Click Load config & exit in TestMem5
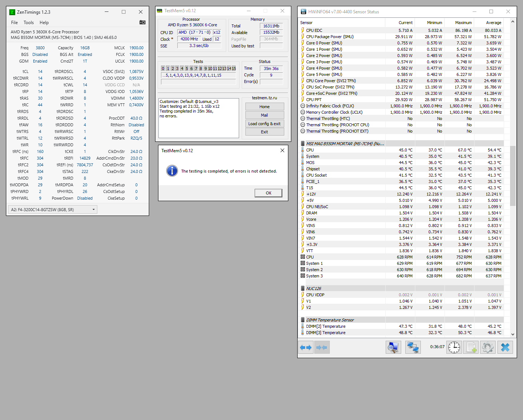 (x=265, y=124)
